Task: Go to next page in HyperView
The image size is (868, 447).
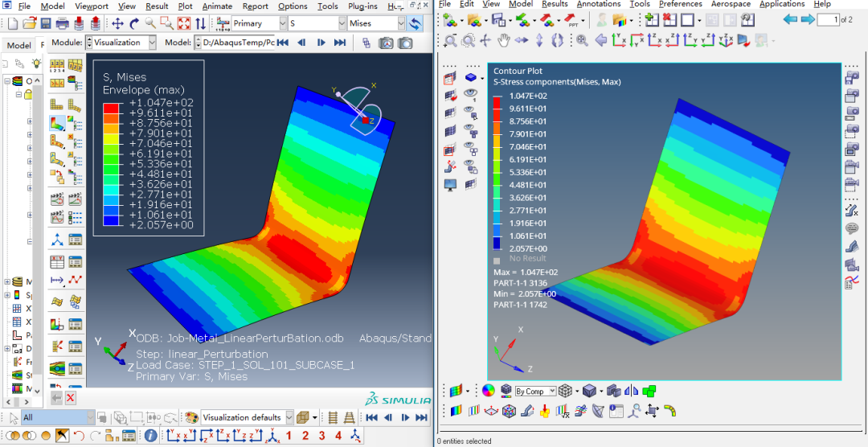Action: point(808,20)
